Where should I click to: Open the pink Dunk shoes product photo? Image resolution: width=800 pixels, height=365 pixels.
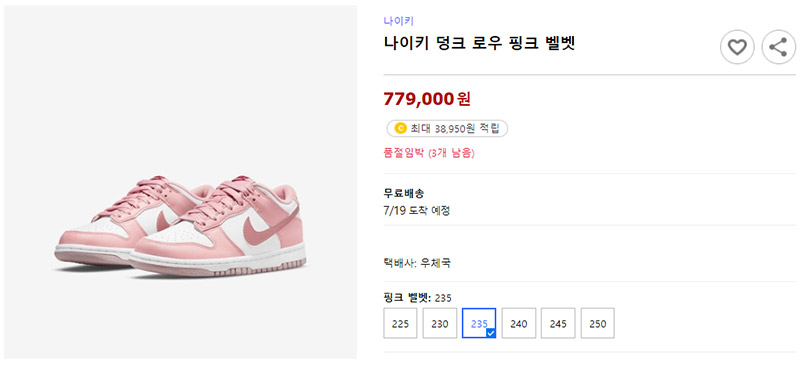coord(181,182)
